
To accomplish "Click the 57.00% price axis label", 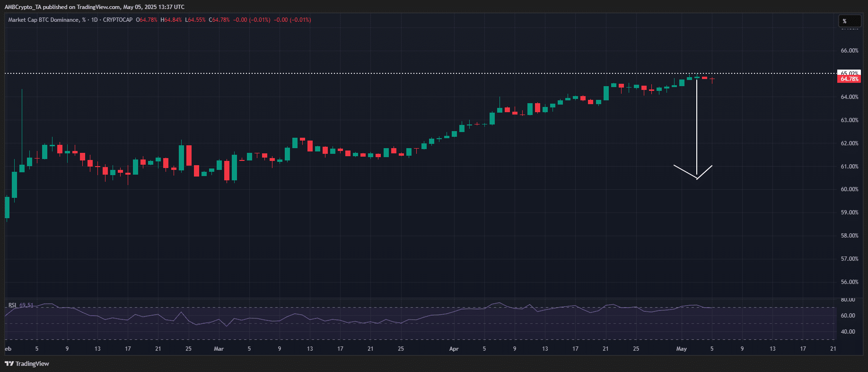I will coord(850,259).
